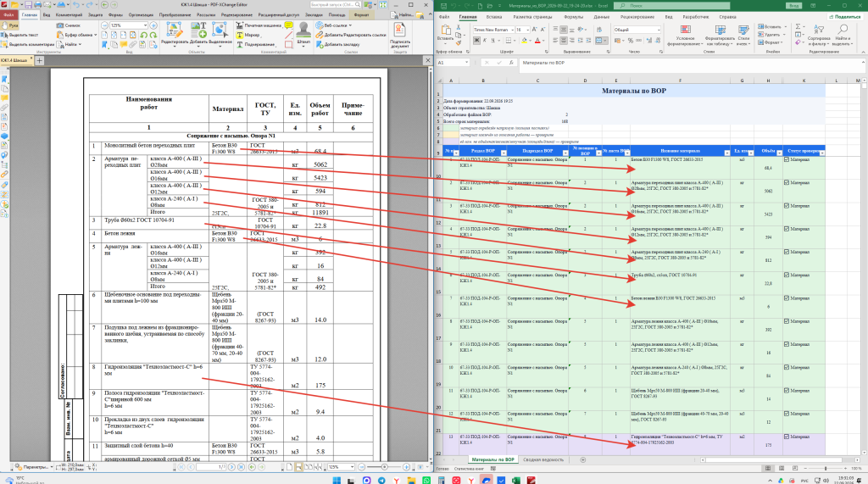Toggle status checkbox for Бетон B30 F1300 W8 row

(787, 159)
